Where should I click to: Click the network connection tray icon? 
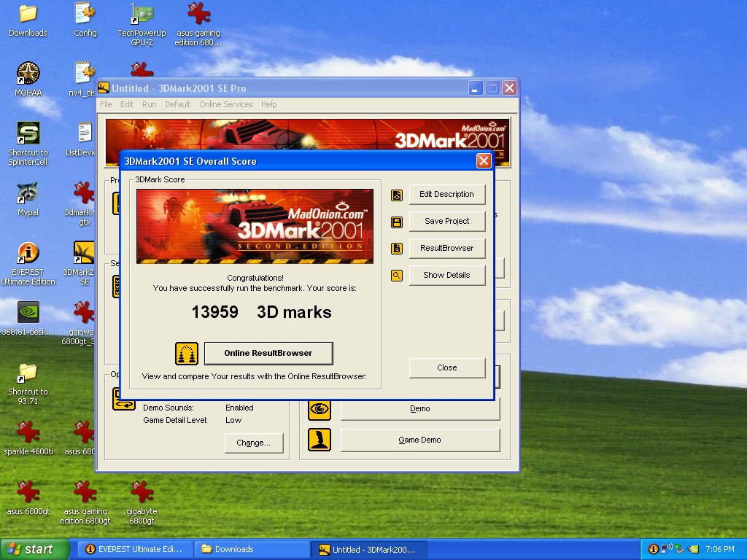666,549
